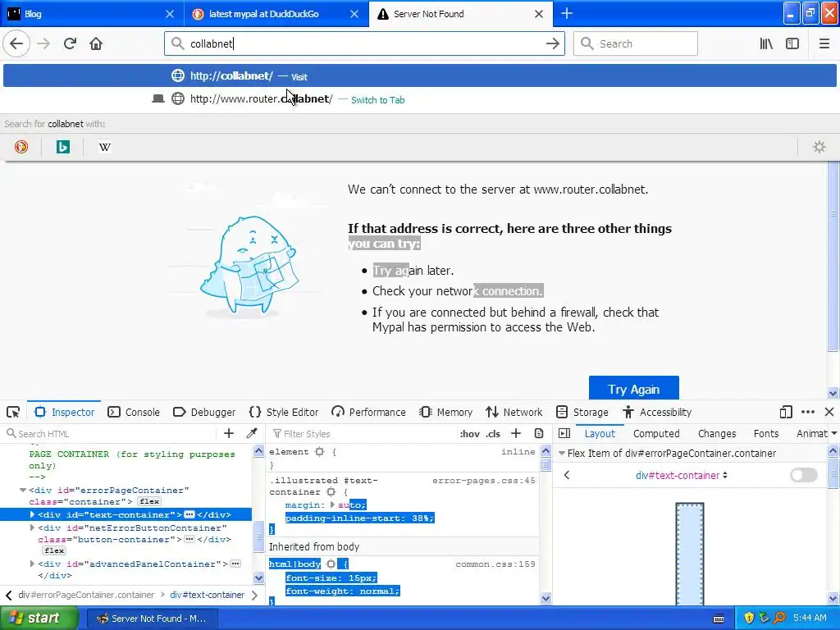Open the Debugger devtools tab
The image size is (840, 630).
[204, 412]
